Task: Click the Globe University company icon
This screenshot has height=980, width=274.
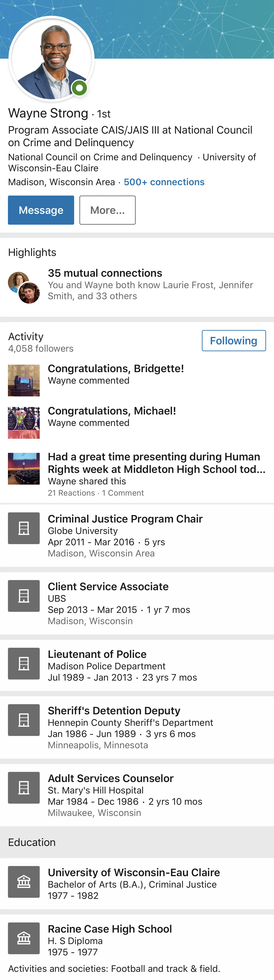Action: (24, 528)
